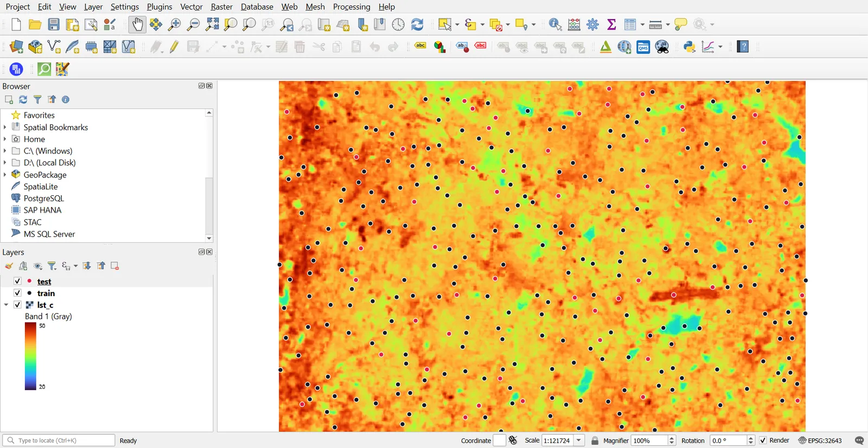Open the Vector menu
Screen dimensions: 868x448
click(x=192, y=7)
